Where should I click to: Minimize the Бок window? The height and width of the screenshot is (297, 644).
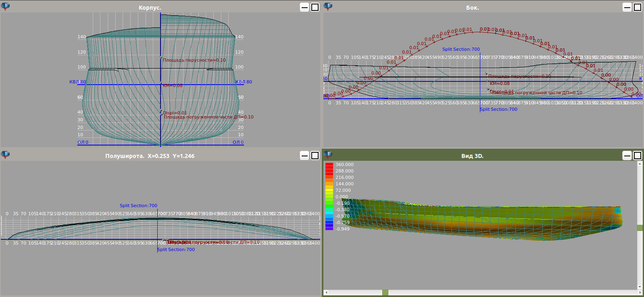pos(627,7)
